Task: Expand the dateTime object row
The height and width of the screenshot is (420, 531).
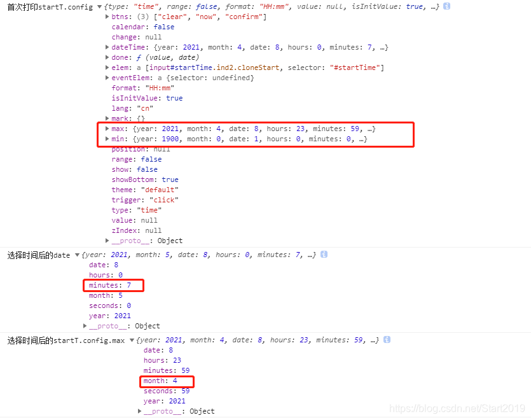Action: click(x=107, y=47)
